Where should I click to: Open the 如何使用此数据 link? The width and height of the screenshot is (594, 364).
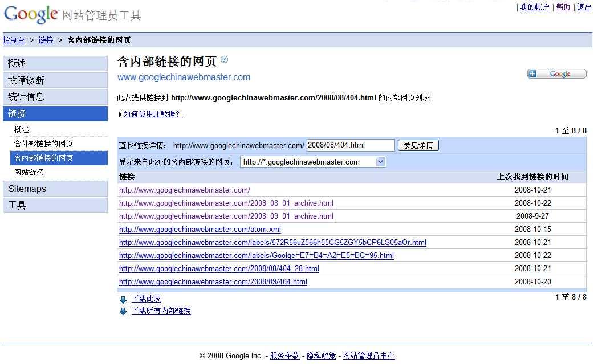pyautogui.click(x=153, y=114)
